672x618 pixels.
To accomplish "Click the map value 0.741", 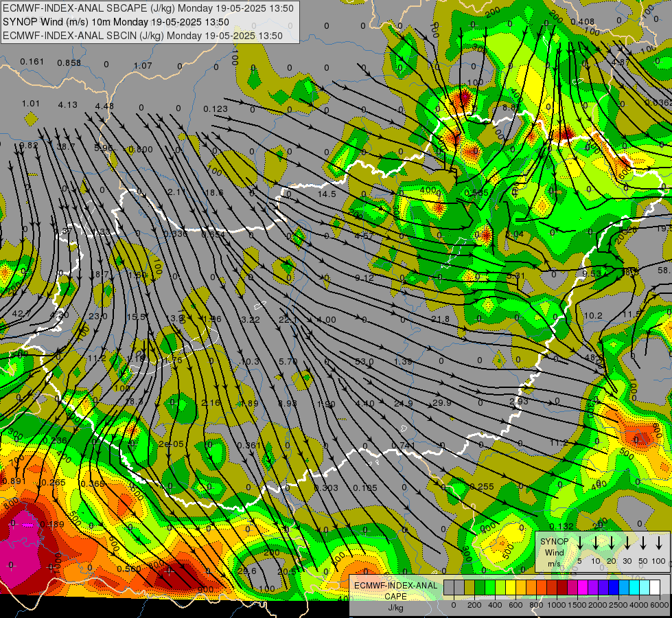I will pyautogui.click(x=403, y=445).
